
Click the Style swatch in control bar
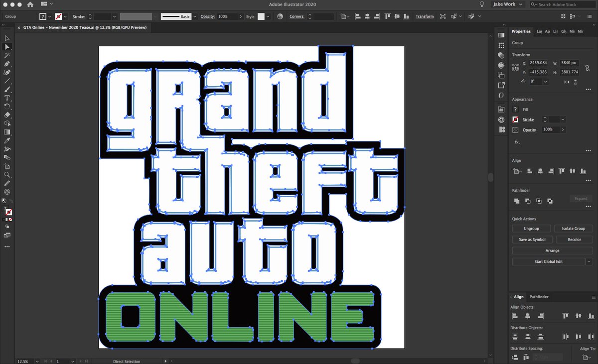(261, 16)
